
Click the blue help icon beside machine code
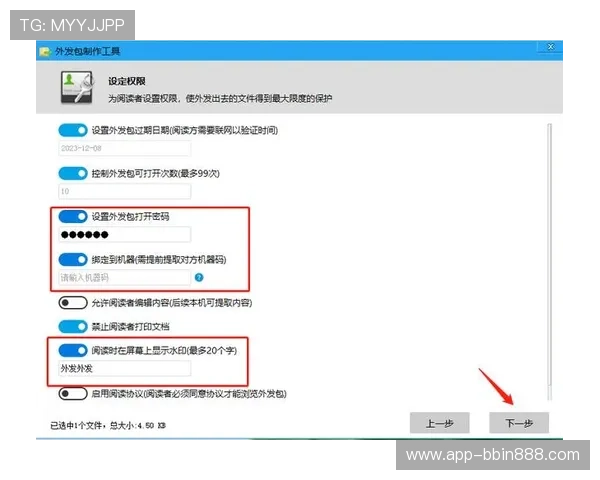point(199,278)
